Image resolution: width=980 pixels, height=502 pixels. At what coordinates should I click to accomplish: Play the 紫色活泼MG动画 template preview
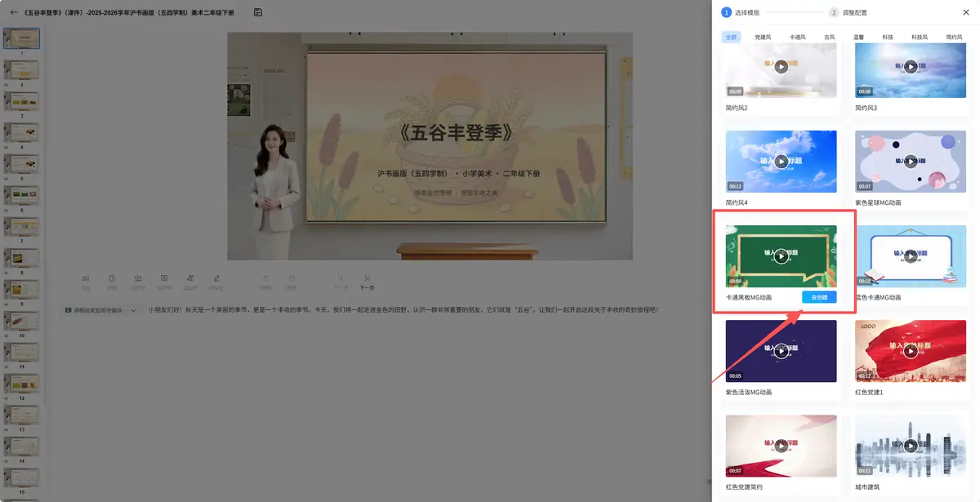pyautogui.click(x=782, y=351)
